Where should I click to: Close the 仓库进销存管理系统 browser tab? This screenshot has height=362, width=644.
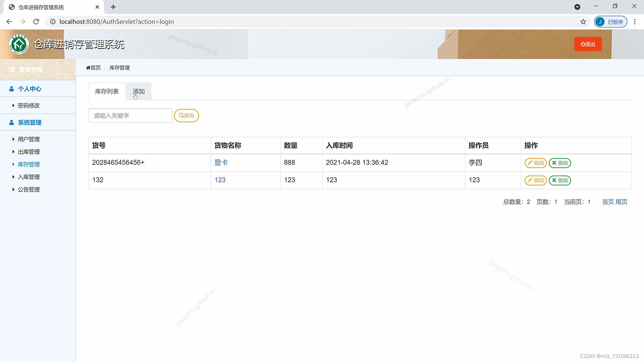[x=97, y=7]
